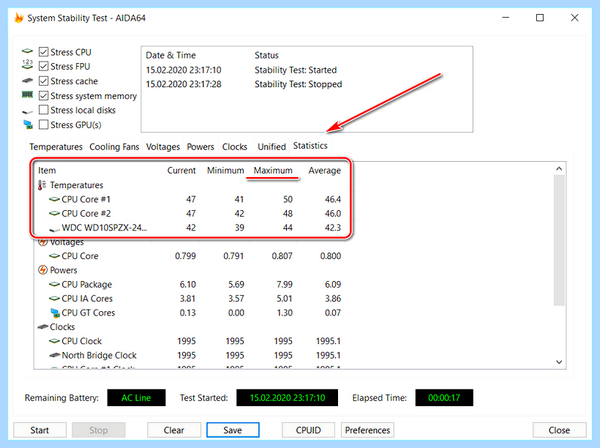Image resolution: width=600 pixels, height=448 pixels.
Task: Uncheck the Stress FPU checkbox
Action: [44, 66]
